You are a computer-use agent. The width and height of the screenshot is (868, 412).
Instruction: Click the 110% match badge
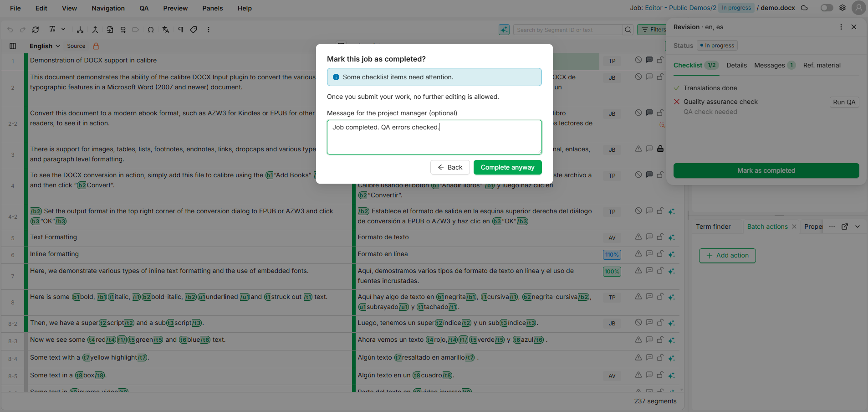pyautogui.click(x=612, y=255)
